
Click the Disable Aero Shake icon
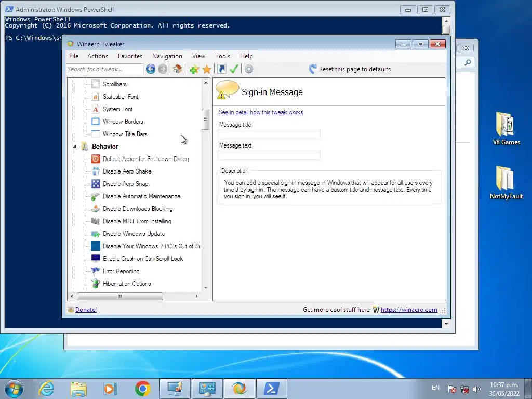pyautogui.click(x=96, y=171)
